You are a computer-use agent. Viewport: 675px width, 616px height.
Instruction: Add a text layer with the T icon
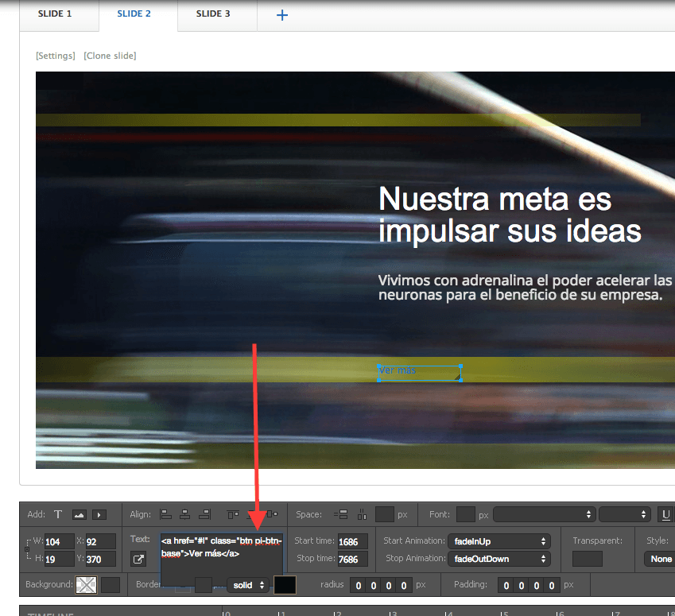(x=58, y=514)
